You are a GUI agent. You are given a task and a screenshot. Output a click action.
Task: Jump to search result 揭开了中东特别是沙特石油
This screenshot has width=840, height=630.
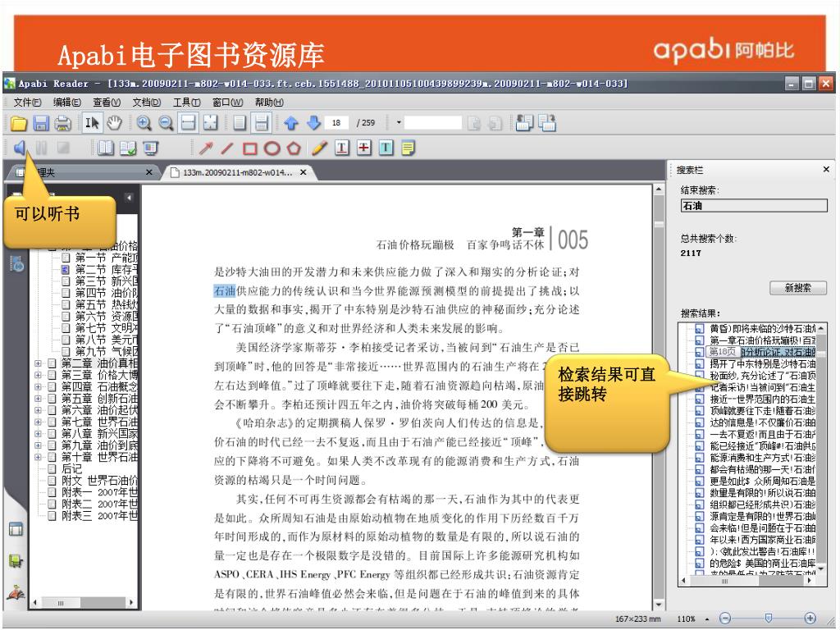(762, 363)
